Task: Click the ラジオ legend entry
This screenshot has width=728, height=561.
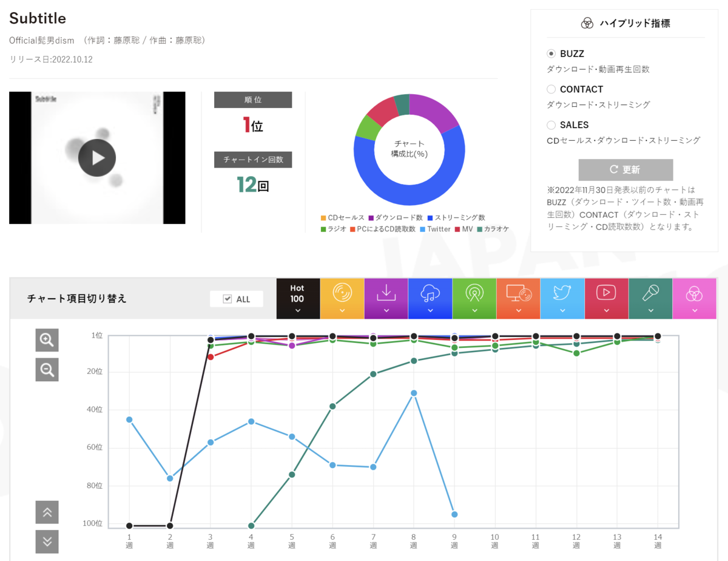Action: click(x=333, y=229)
